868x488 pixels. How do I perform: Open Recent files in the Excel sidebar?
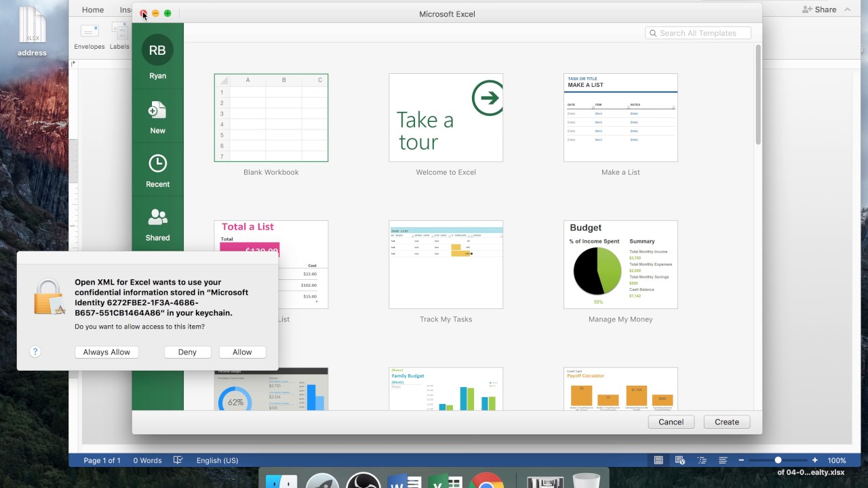coord(157,170)
